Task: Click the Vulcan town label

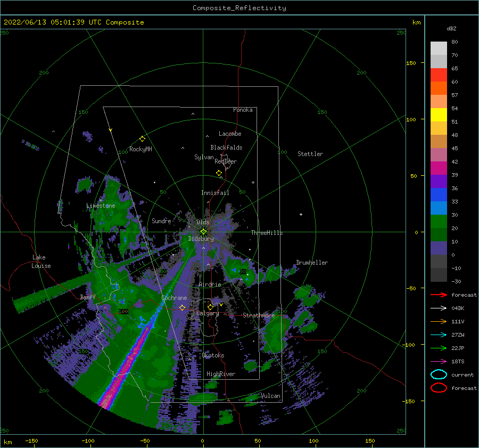Action: click(x=270, y=396)
